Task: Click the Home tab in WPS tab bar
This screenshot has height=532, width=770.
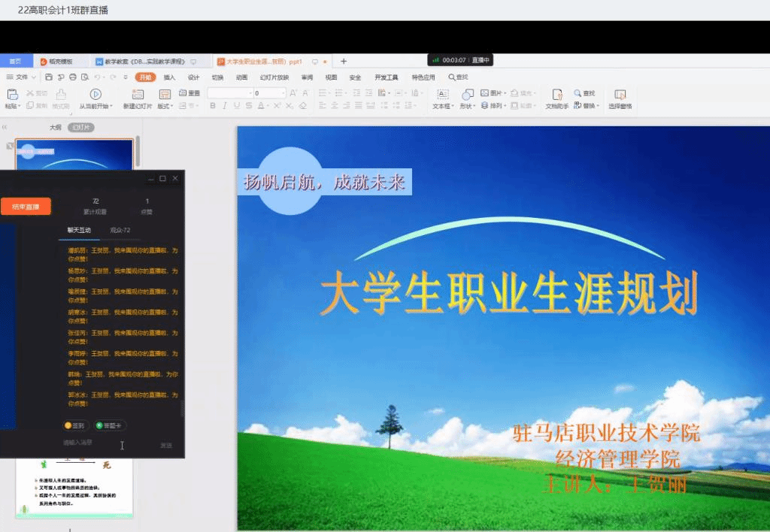Action: 16,62
